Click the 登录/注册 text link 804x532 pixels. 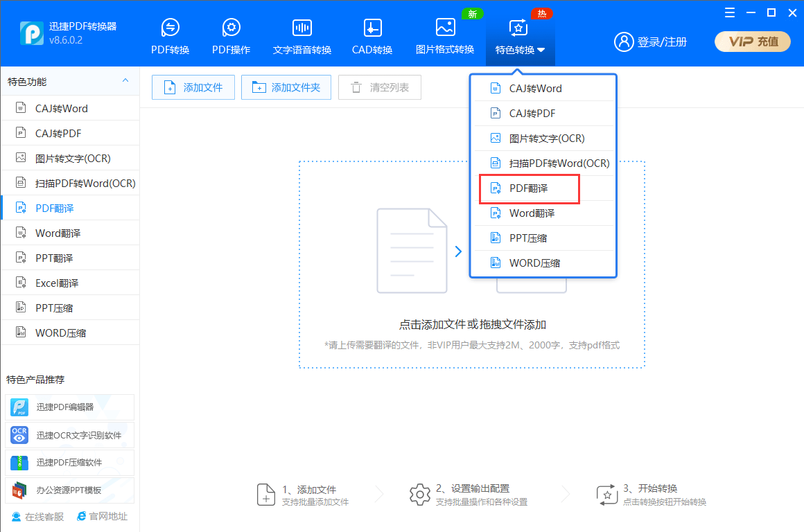pos(662,42)
